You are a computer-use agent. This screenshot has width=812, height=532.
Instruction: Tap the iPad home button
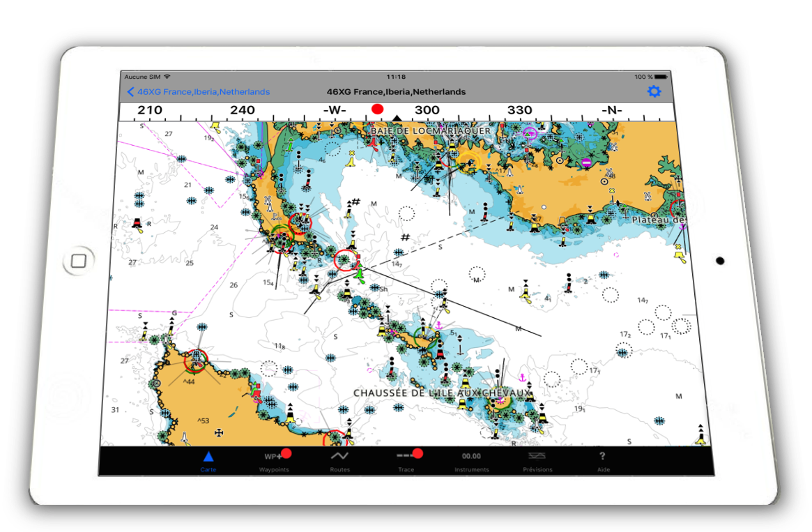click(79, 261)
